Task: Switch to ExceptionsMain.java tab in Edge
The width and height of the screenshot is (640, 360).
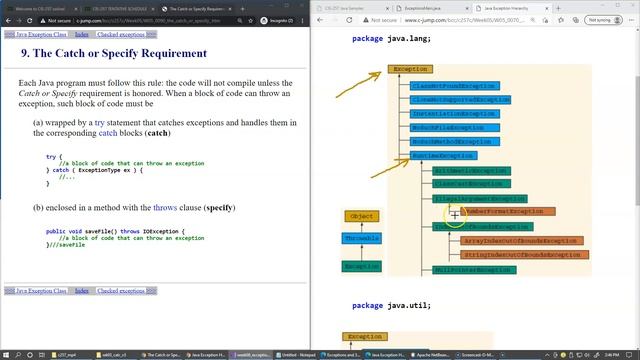Action: pyautogui.click(x=432, y=8)
